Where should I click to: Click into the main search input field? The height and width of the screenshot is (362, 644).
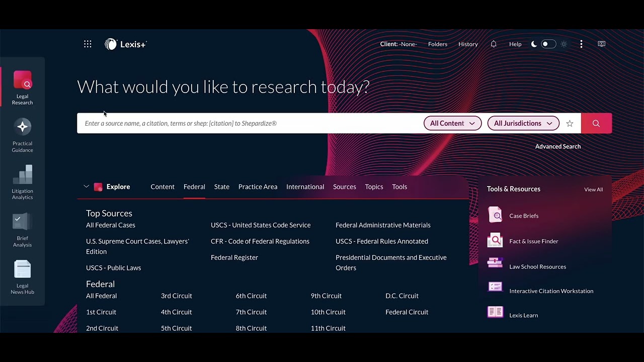[x=249, y=123]
